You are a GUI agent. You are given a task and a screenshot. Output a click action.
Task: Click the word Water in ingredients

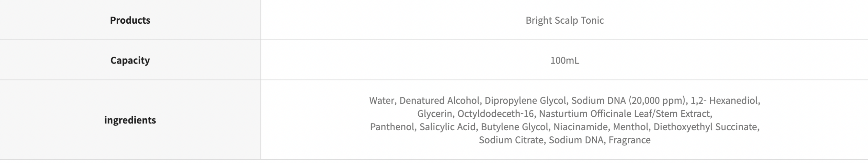pyautogui.click(x=381, y=100)
